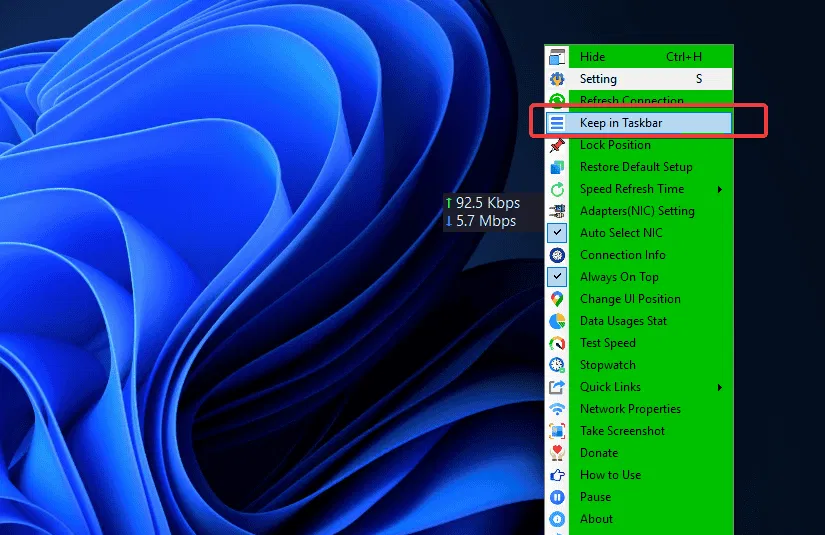Click the speedometer Test Speed icon
This screenshot has width=825, height=535.
pos(557,343)
